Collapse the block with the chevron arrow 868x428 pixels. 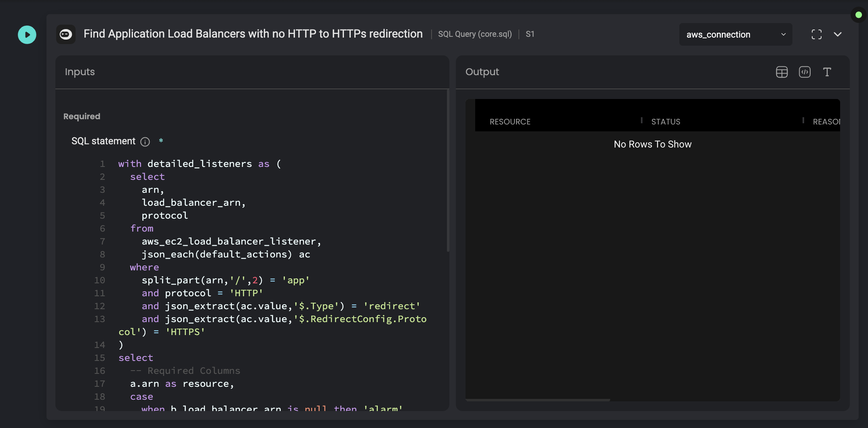click(x=838, y=34)
